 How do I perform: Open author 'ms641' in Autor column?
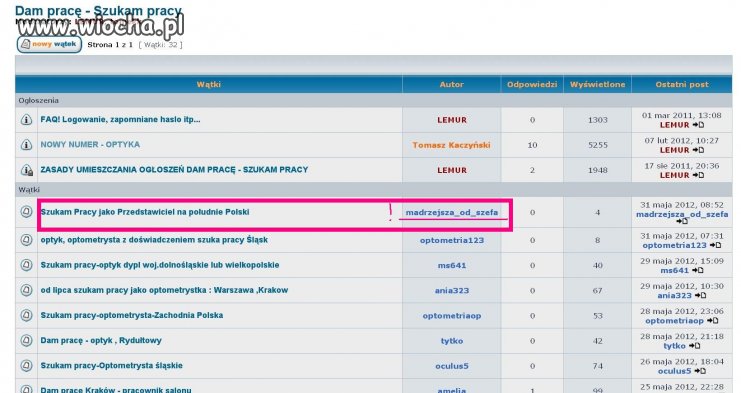(452, 265)
